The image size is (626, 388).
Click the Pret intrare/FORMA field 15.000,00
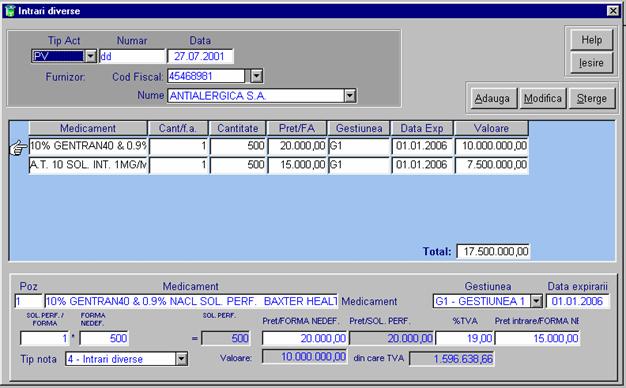(537, 338)
